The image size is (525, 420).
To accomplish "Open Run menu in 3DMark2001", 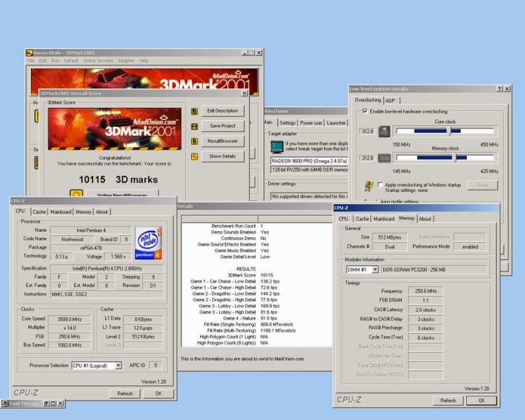I will click(55, 61).
